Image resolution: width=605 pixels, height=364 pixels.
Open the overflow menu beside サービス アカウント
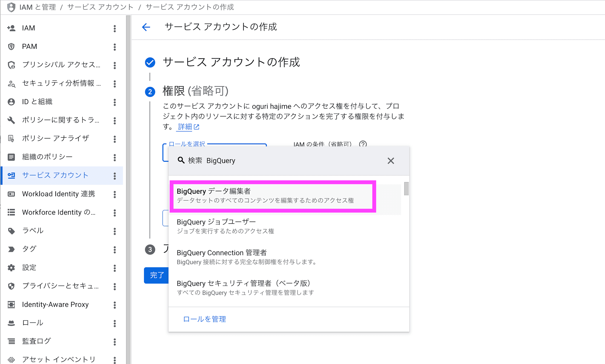click(115, 175)
